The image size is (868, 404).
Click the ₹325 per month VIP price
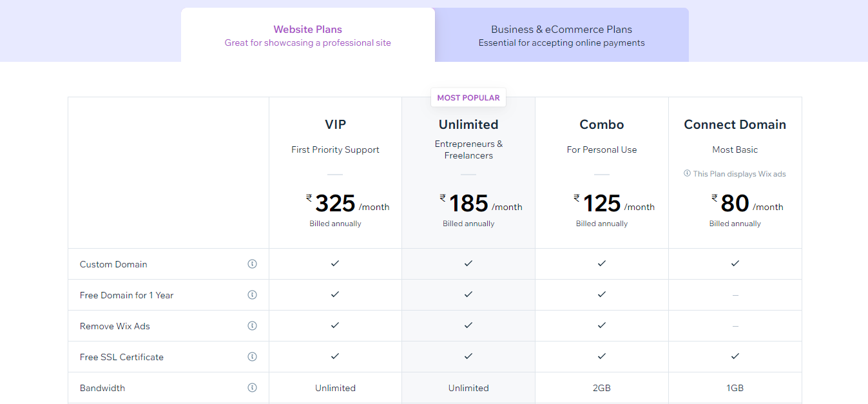[x=348, y=204]
